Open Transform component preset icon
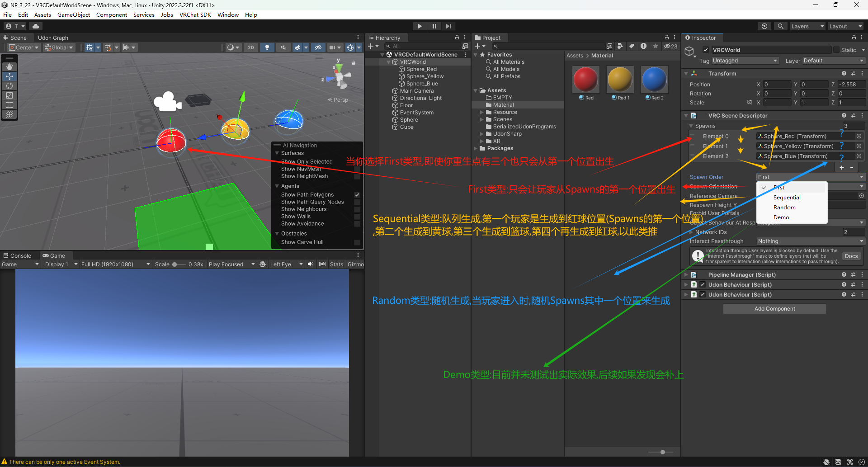Screen dimensions: 868x467 click(853, 73)
